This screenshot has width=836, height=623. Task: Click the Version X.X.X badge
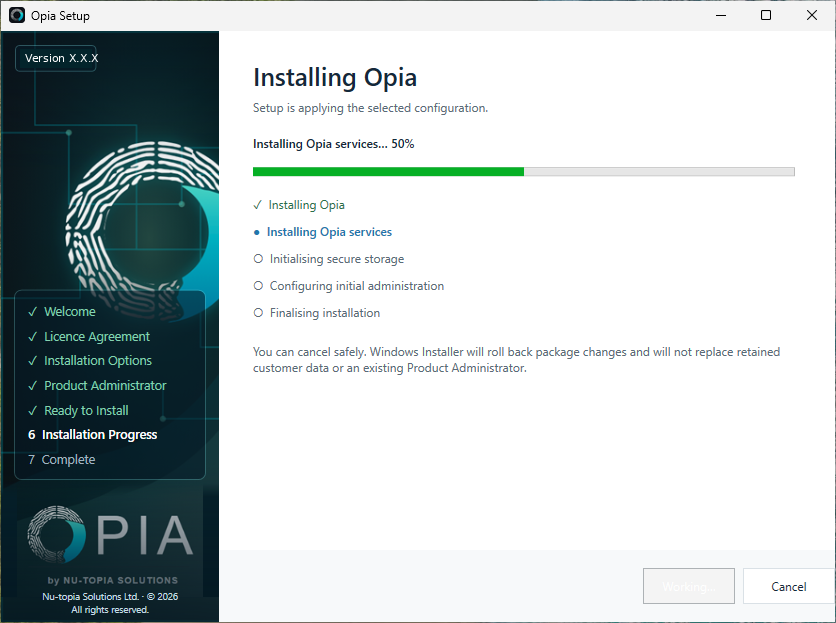click(56, 58)
